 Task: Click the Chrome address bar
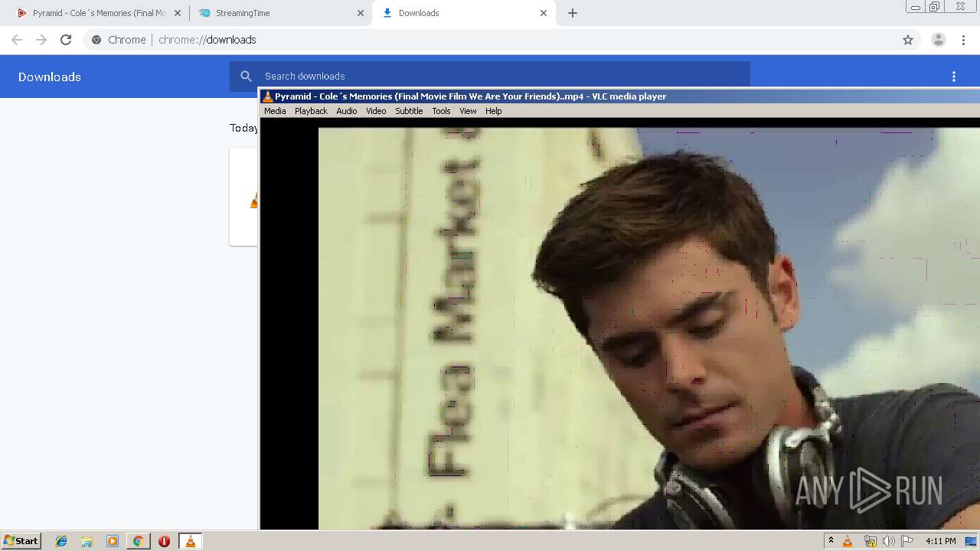pyautogui.click(x=501, y=40)
